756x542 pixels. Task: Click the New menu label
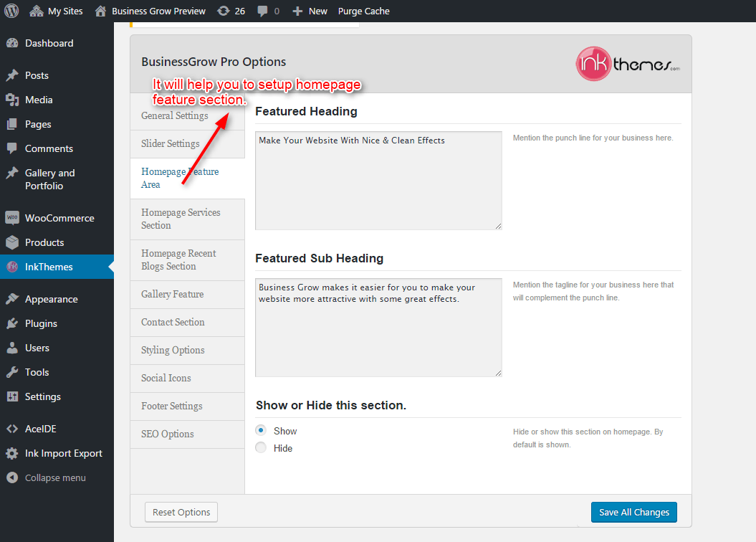pyautogui.click(x=317, y=11)
